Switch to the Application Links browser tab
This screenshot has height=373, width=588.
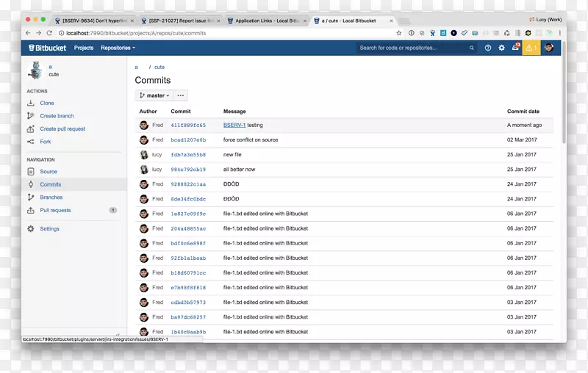pyautogui.click(x=267, y=21)
